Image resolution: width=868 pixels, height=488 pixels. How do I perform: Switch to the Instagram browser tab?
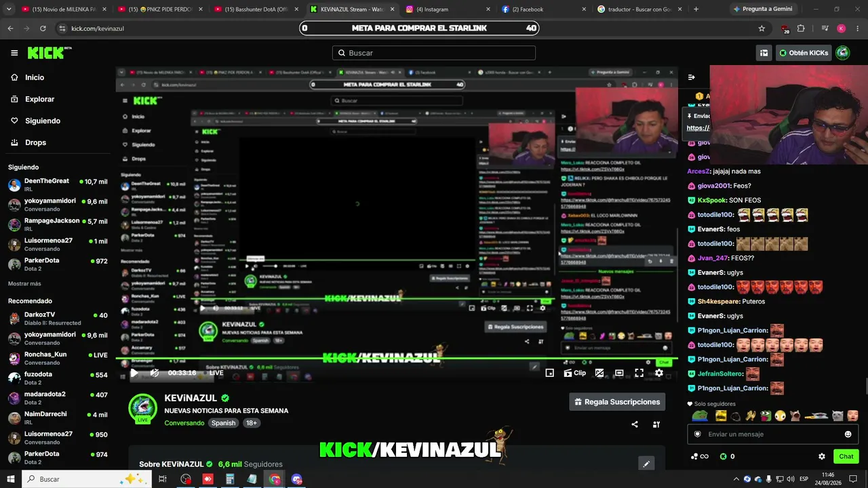point(448,9)
